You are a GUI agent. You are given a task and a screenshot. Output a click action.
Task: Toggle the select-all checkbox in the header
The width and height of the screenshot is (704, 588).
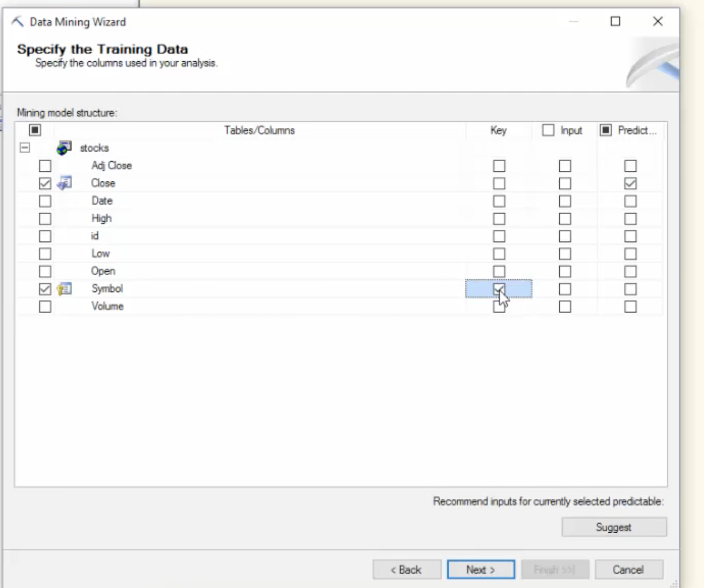click(x=35, y=130)
